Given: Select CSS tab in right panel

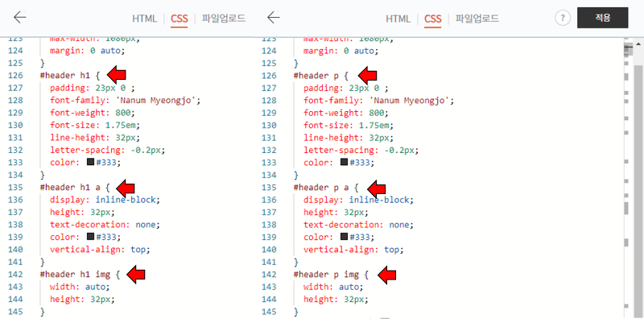Looking at the screenshot, I should pyautogui.click(x=433, y=19).
